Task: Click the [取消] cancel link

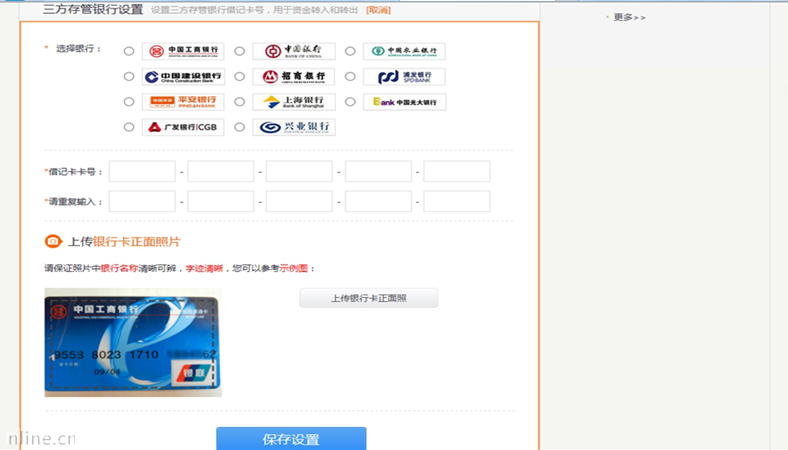Action: (x=378, y=10)
